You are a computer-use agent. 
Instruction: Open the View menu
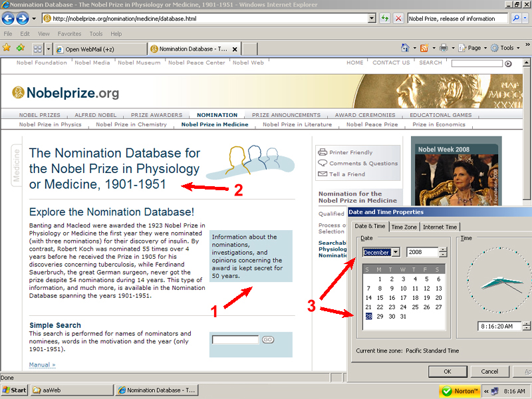pyautogui.click(x=43, y=34)
